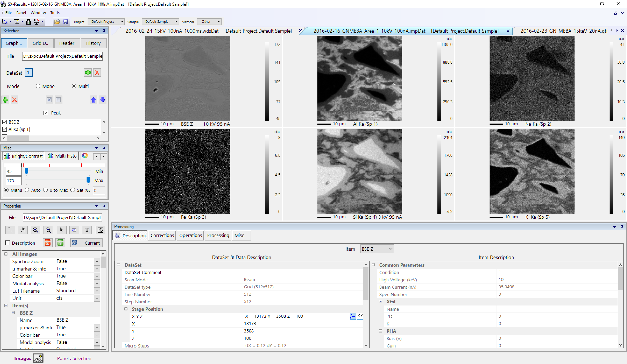The image size is (627, 364).
Task: Click the save floppy disk icon
Action: (65, 22)
